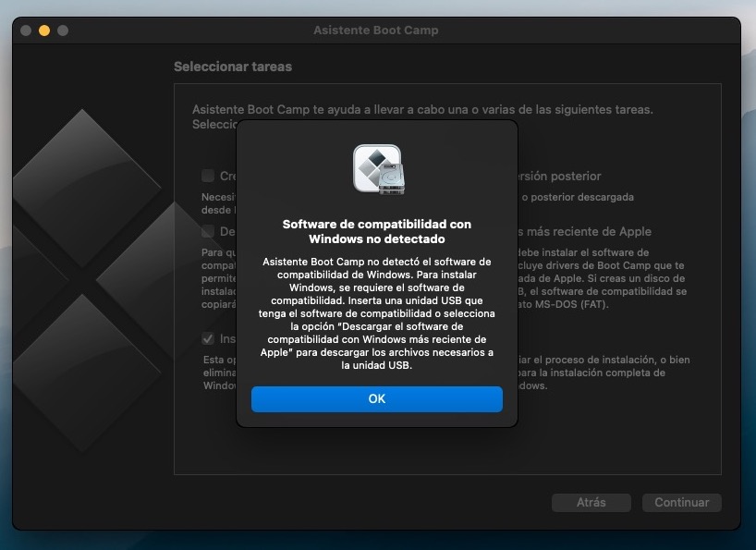Click the text 'ato MS-DOS (FAT).'
The image size is (756, 550).
(563, 304)
